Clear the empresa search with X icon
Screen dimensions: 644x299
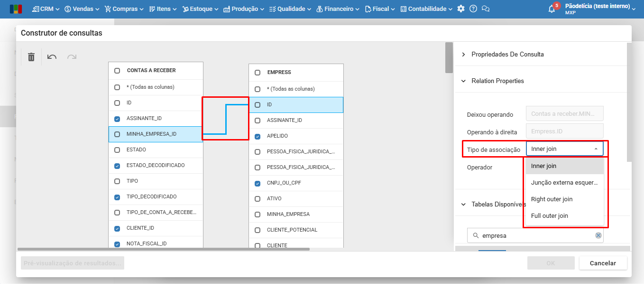(x=598, y=235)
